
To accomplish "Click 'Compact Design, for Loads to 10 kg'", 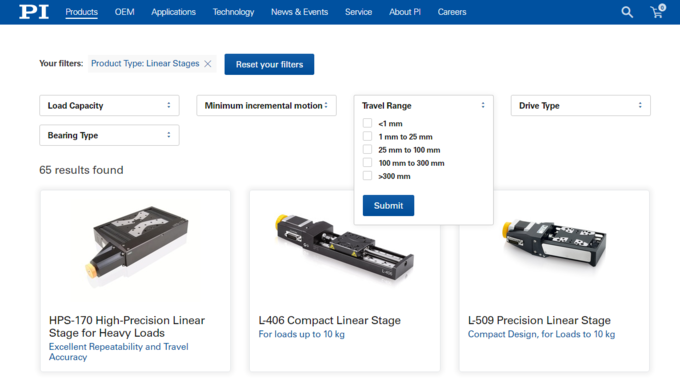I will pyautogui.click(x=541, y=334).
